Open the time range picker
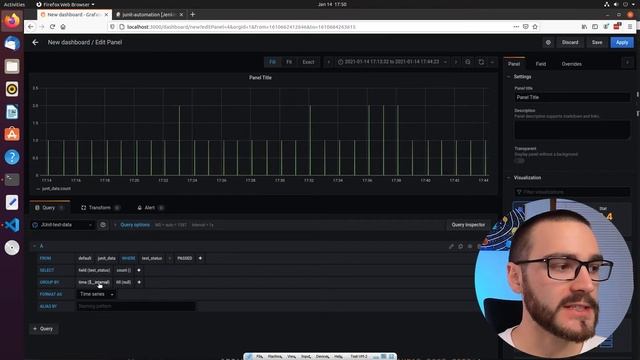Image resolution: width=640 pixels, height=360 pixels. pos(392,62)
